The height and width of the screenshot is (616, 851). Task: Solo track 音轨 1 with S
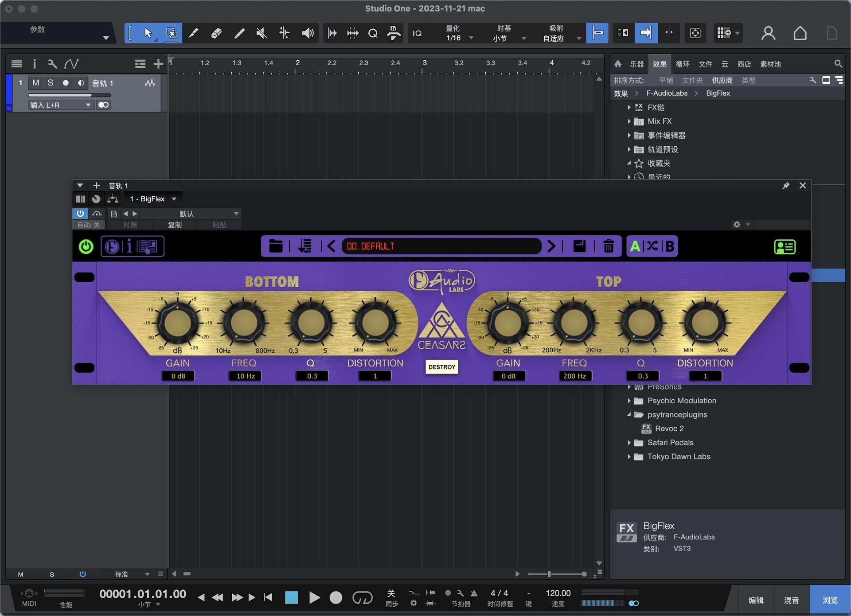point(51,83)
